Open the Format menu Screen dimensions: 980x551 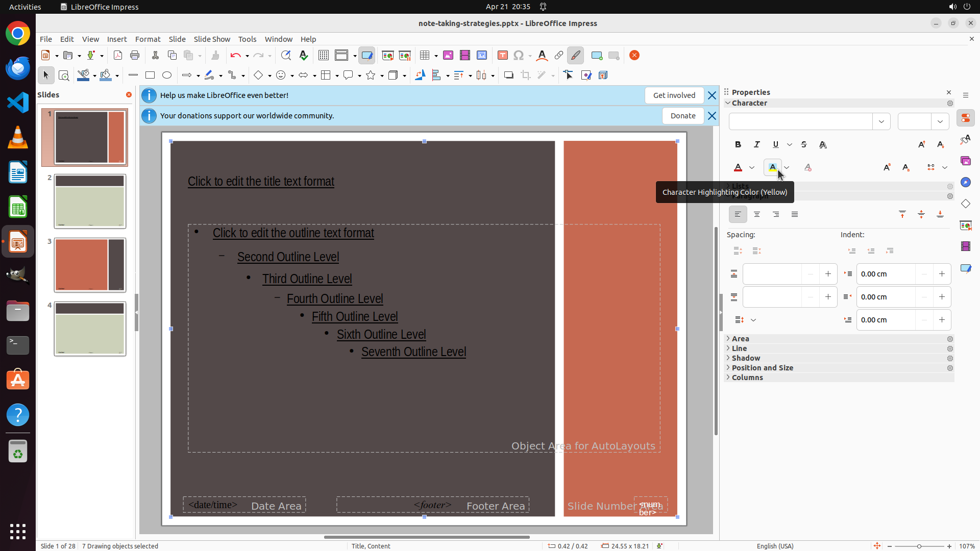148,39
